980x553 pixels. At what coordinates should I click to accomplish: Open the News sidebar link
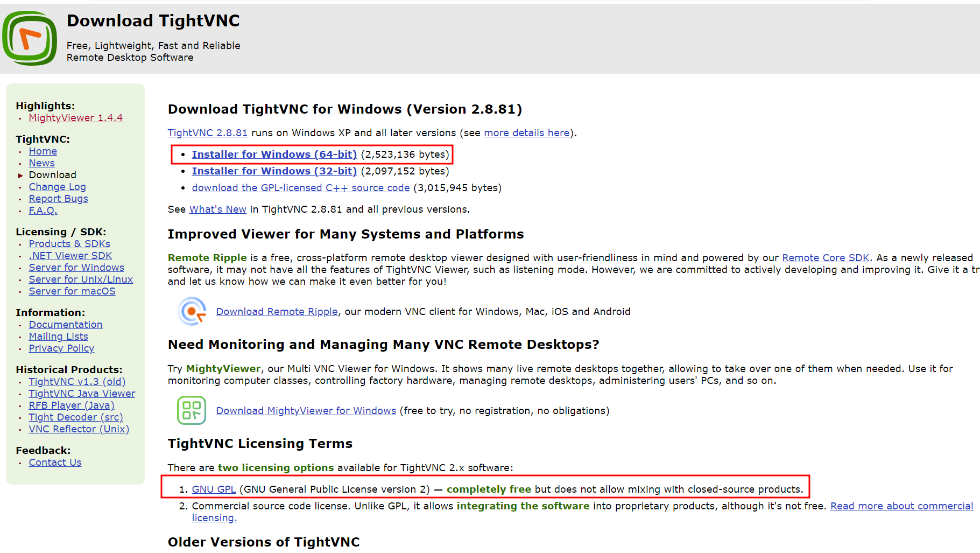pos(42,163)
